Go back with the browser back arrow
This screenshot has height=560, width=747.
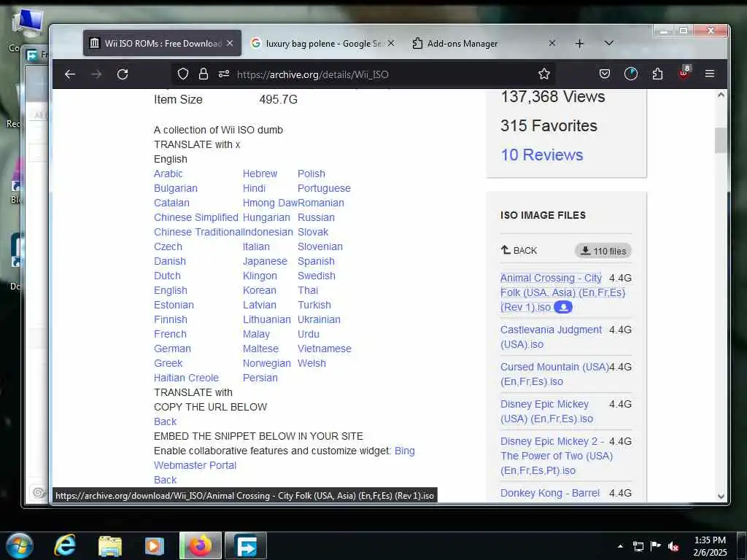pyautogui.click(x=70, y=74)
